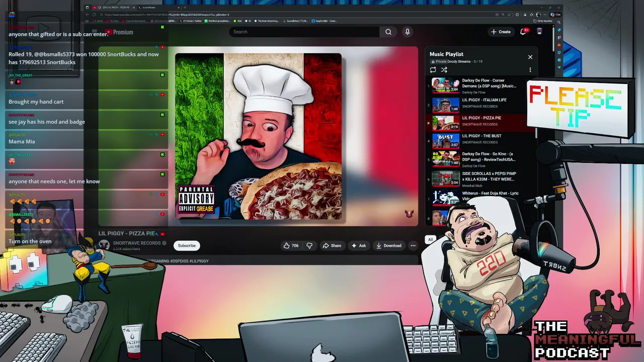Screen dimensions: 644x362
Task: Open Other favorites bookmarks folder
Action: 544,21
